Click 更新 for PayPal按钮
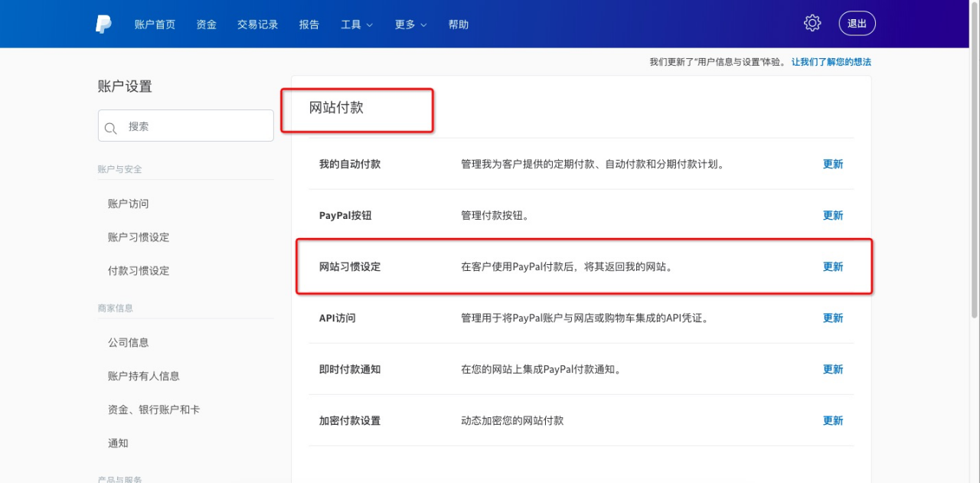The width and height of the screenshot is (980, 483). 833,215
